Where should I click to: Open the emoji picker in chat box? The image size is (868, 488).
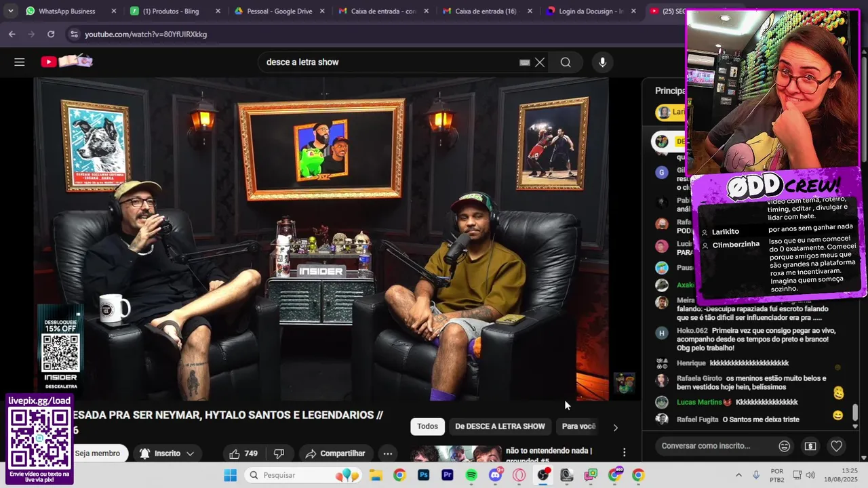[x=785, y=446]
